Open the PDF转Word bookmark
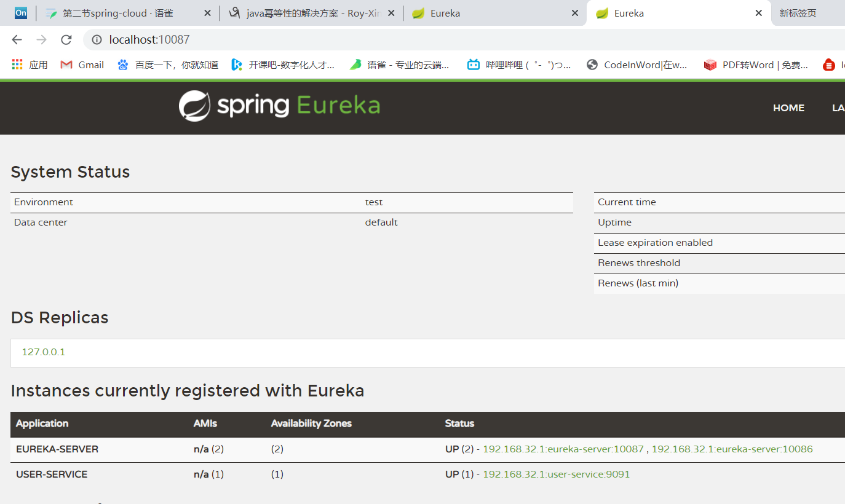The width and height of the screenshot is (845, 504). [756, 65]
